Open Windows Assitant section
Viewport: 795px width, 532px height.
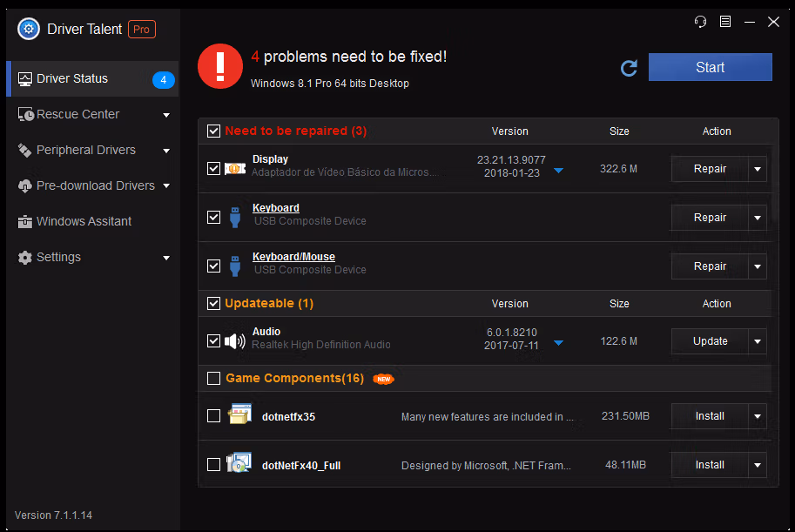93,222
